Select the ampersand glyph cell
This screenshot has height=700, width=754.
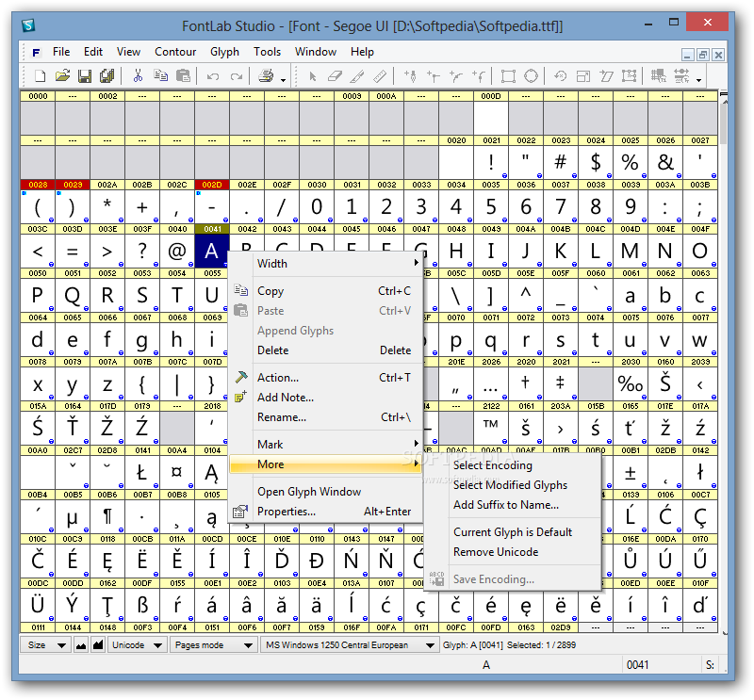coord(665,162)
